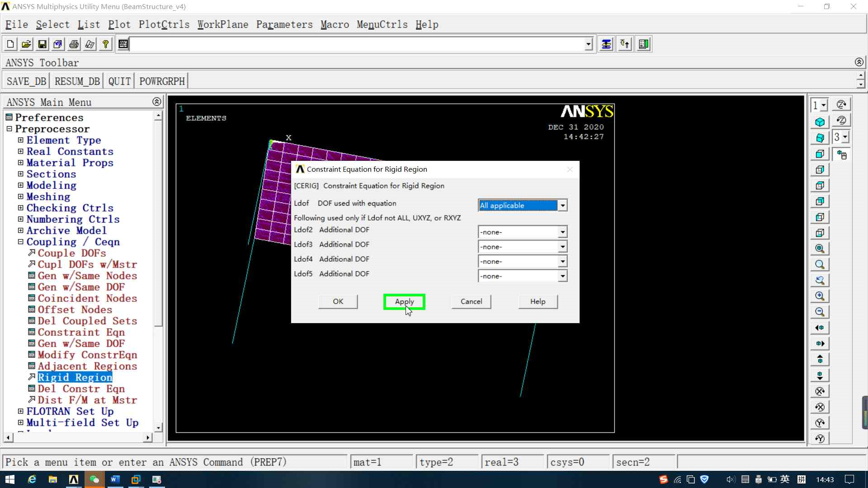Viewport: 868px width, 488px height.
Task: Click the yellow question-mark Help icon
Action: click(x=105, y=44)
